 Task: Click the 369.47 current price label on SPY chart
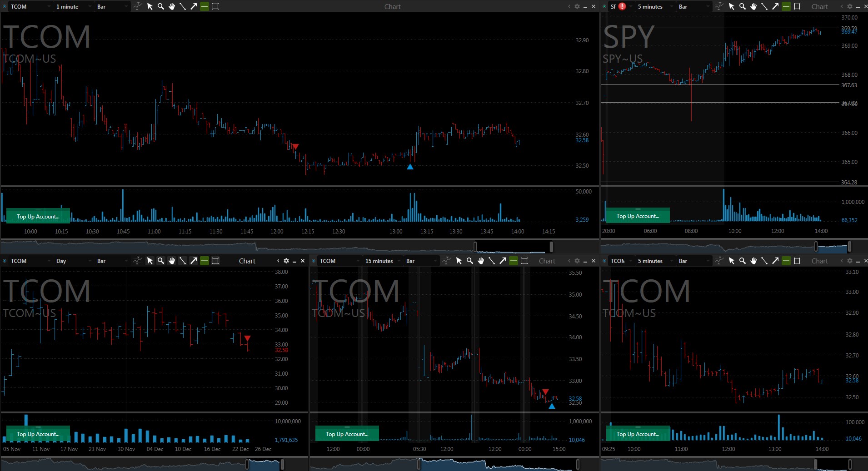pyautogui.click(x=849, y=32)
